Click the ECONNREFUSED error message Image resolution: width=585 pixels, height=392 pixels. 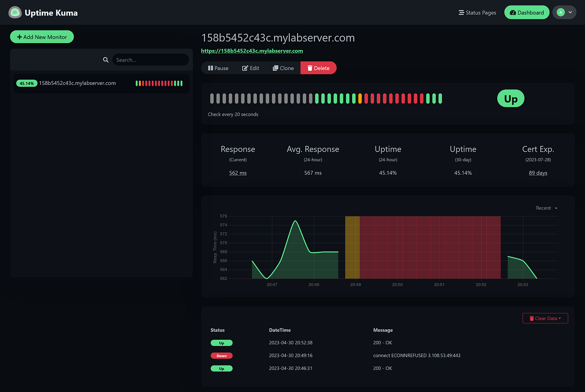pos(417,356)
